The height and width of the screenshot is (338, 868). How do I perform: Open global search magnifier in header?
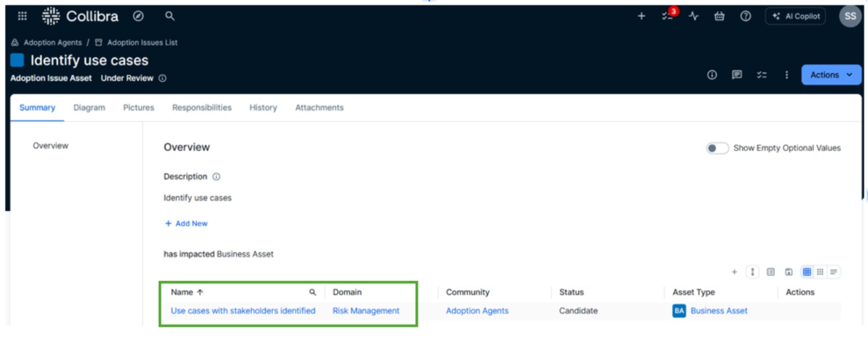coord(170,17)
